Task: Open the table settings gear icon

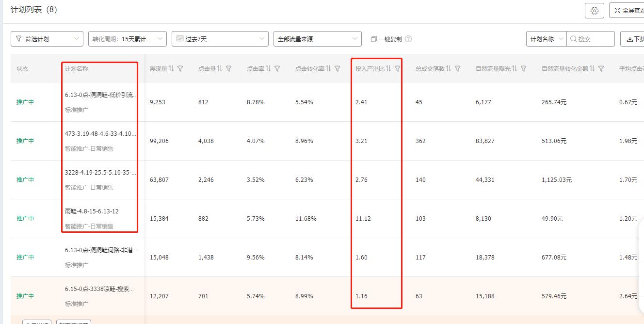Action: [x=595, y=11]
